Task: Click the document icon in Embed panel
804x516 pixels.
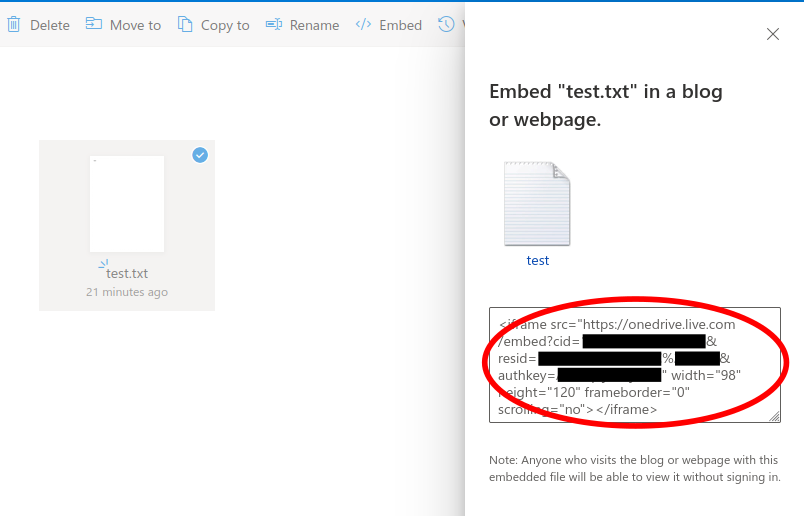Action: 537,204
